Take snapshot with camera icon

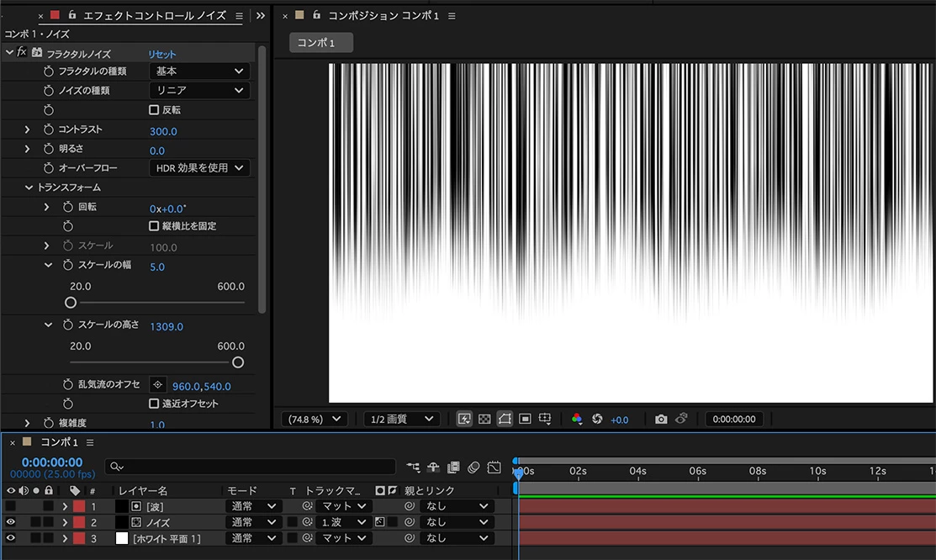click(x=661, y=419)
